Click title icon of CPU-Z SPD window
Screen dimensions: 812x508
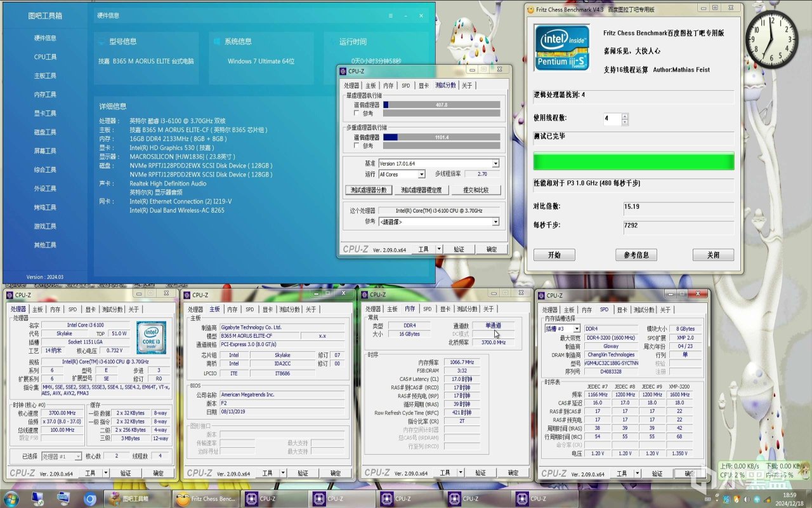[541, 295]
